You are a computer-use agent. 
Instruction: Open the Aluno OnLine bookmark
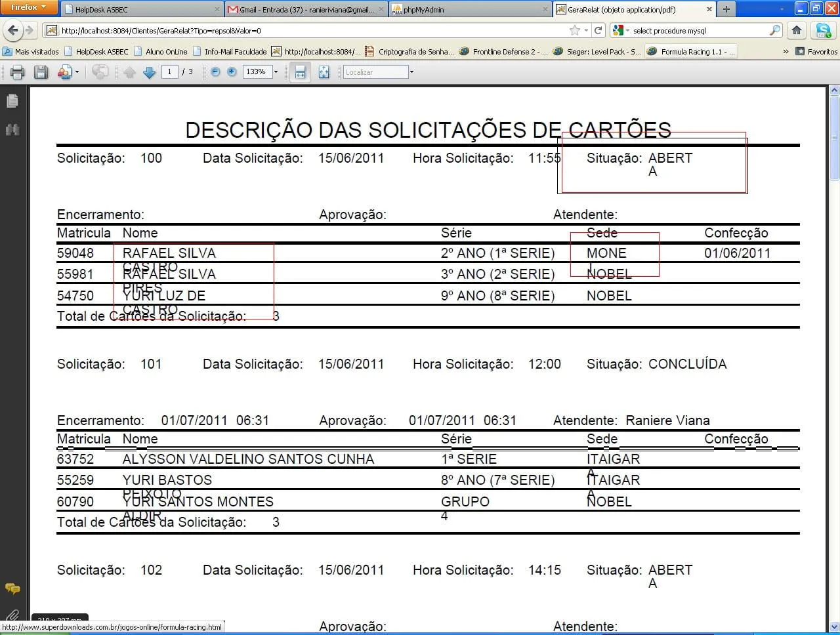161,52
